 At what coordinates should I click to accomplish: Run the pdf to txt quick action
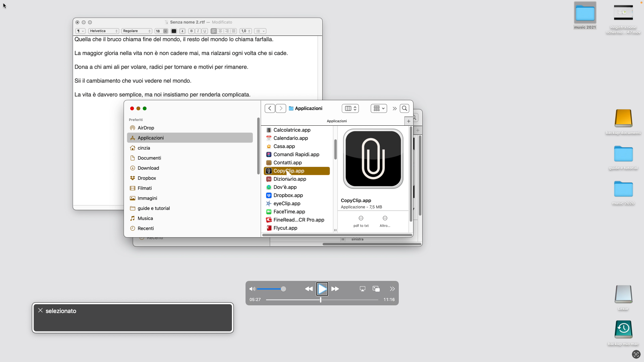coord(361,222)
